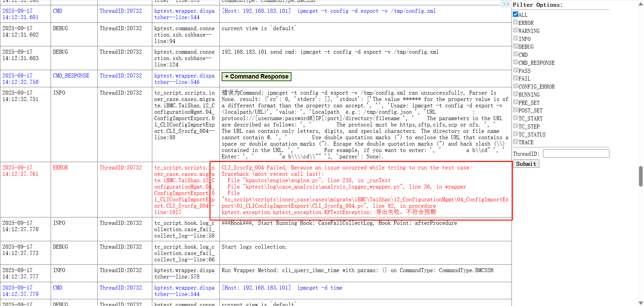Enable the CONFIG_ERROR filter checkbox
Image resolution: width=644 pixels, height=306 pixels.
coord(516,86)
